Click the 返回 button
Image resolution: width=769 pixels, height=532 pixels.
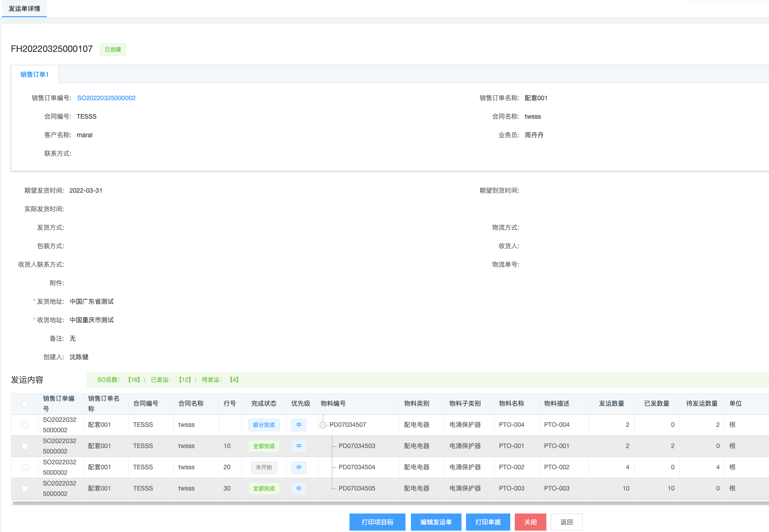pyautogui.click(x=566, y=522)
